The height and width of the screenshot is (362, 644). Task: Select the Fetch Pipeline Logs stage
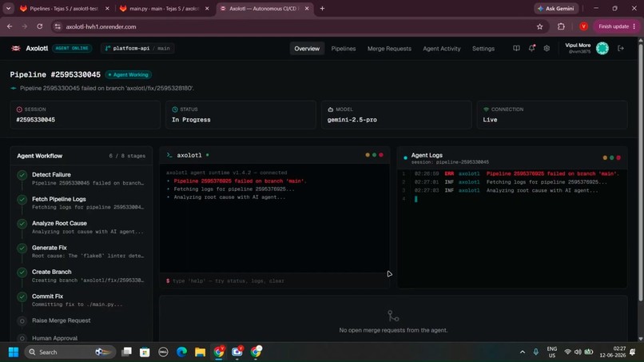(81, 203)
